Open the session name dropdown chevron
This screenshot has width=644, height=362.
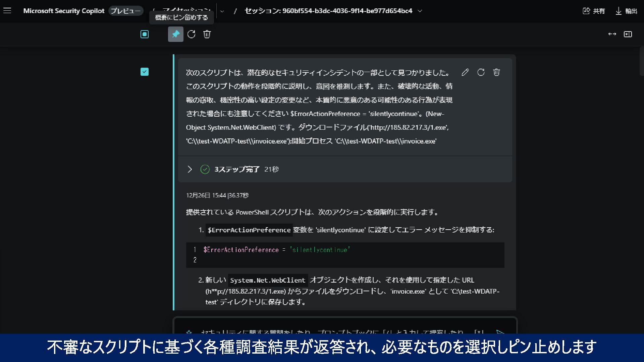[420, 11]
